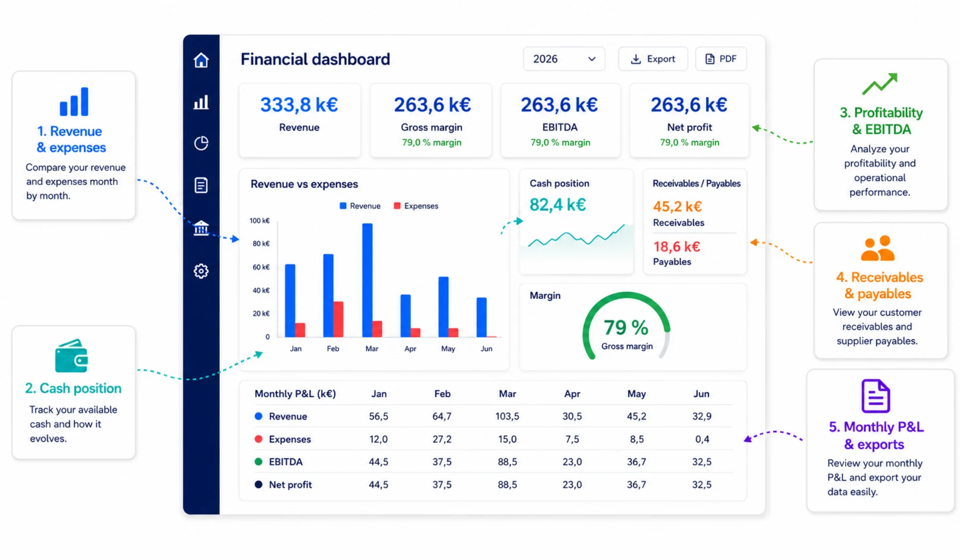Select the Net profit row label

click(x=290, y=485)
